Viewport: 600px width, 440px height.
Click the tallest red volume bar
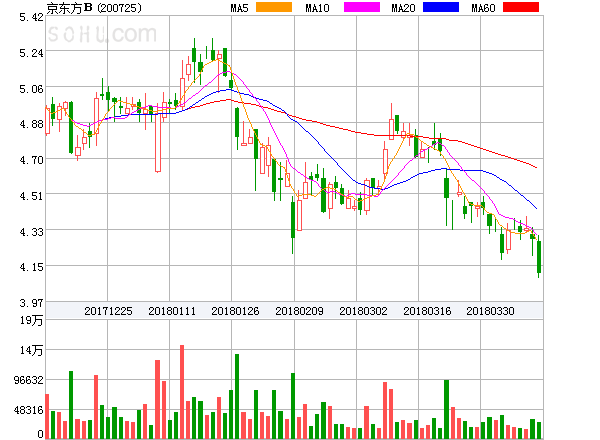click(182, 392)
